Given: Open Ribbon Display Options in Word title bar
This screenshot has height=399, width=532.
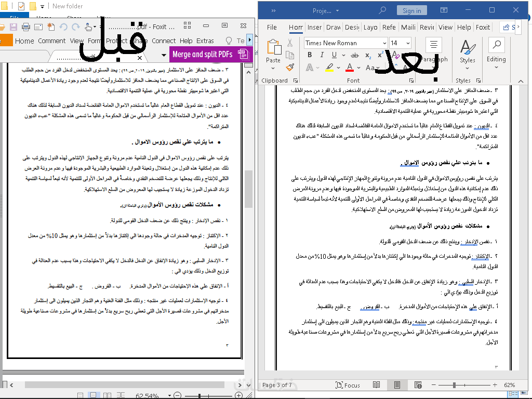Looking at the screenshot, I should [444, 10].
